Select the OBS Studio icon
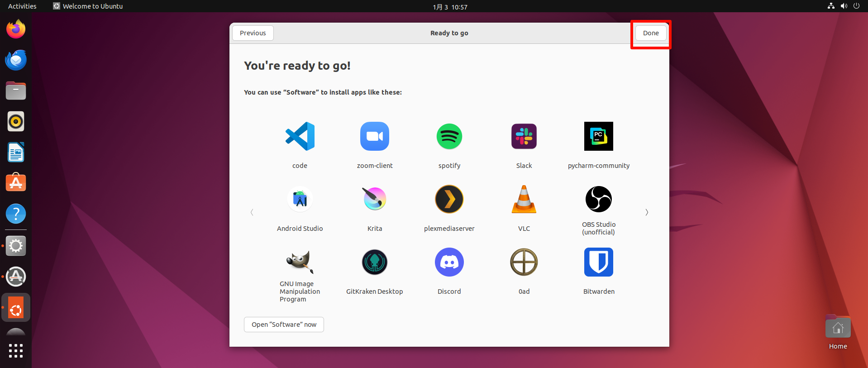 [599, 199]
